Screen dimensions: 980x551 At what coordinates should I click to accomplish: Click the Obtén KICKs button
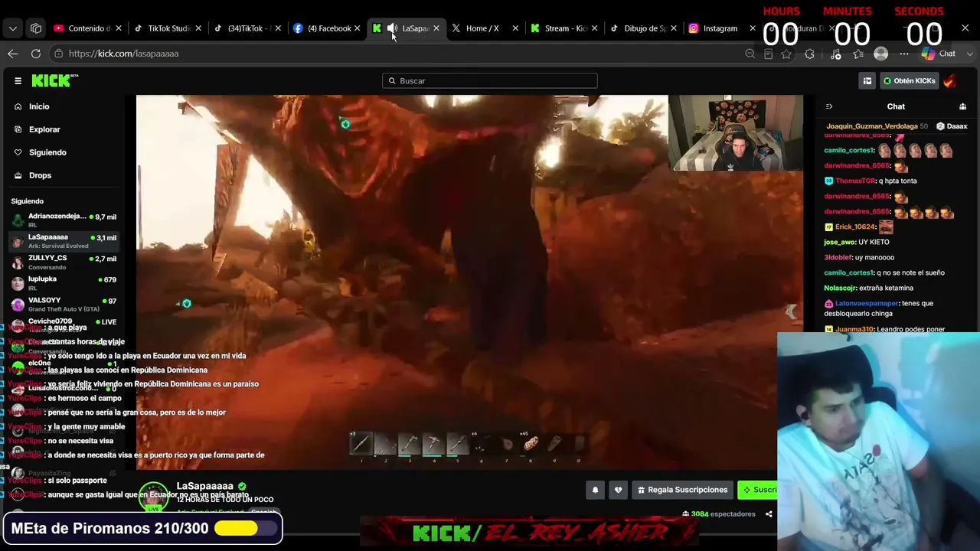pos(910,80)
